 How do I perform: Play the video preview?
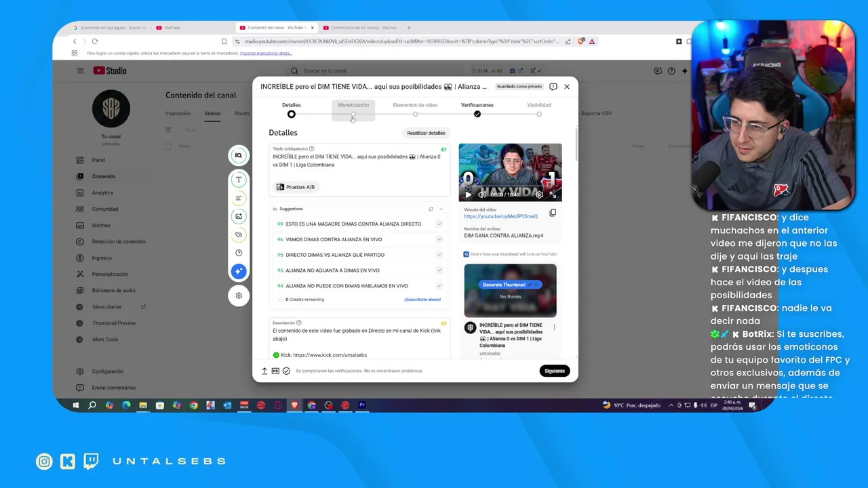[x=468, y=195]
